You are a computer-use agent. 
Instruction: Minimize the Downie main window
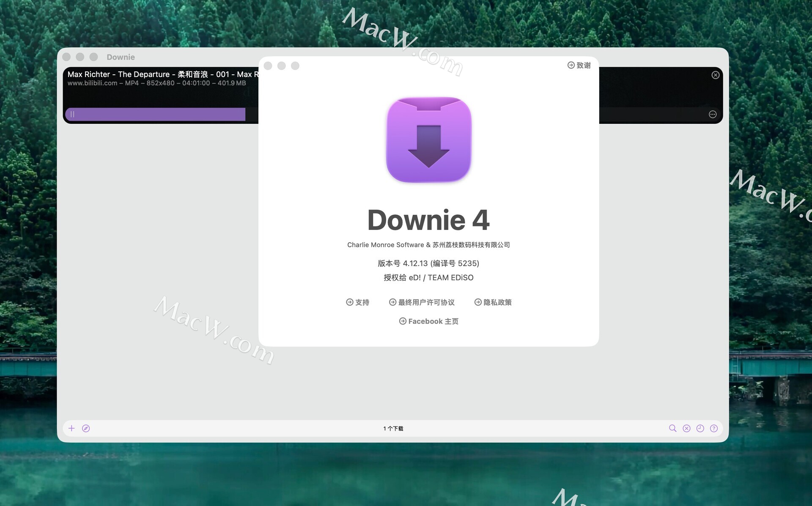pos(80,57)
